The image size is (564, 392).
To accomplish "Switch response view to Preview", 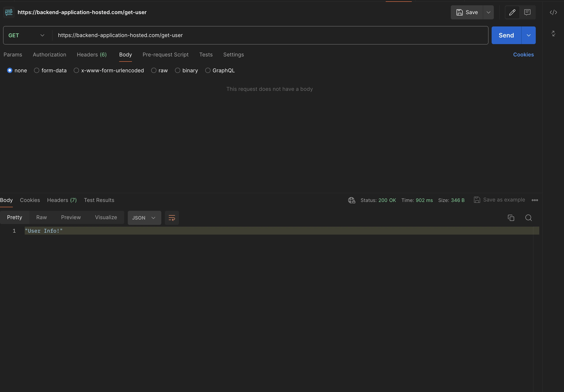I will tap(71, 217).
